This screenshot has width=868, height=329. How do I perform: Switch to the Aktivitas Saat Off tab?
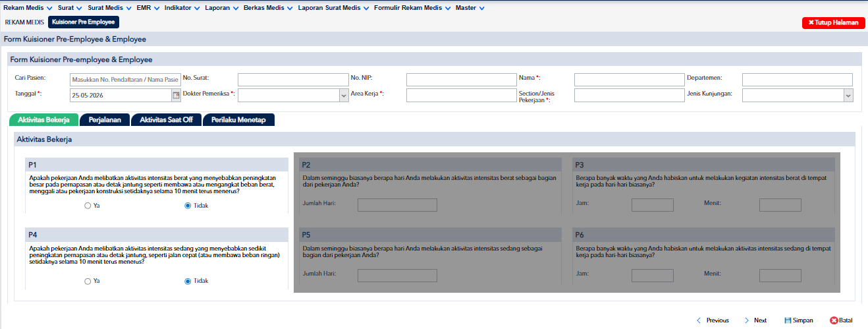tap(166, 120)
